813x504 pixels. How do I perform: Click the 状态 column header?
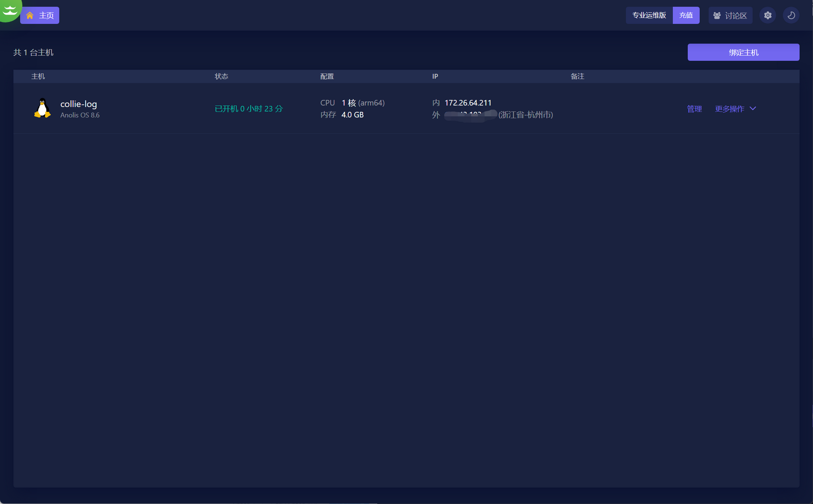pyautogui.click(x=222, y=76)
